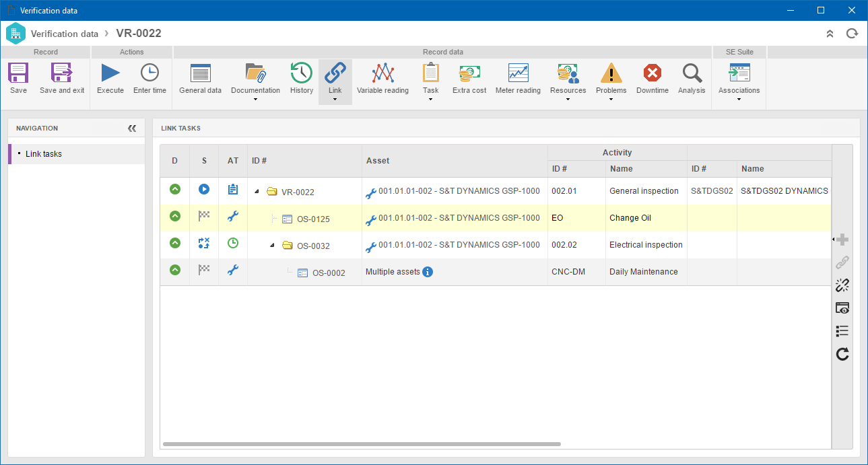Viewport: 868px width, 465px height.
Task: Collapse the OS-0032 tree node
Action: [272, 246]
